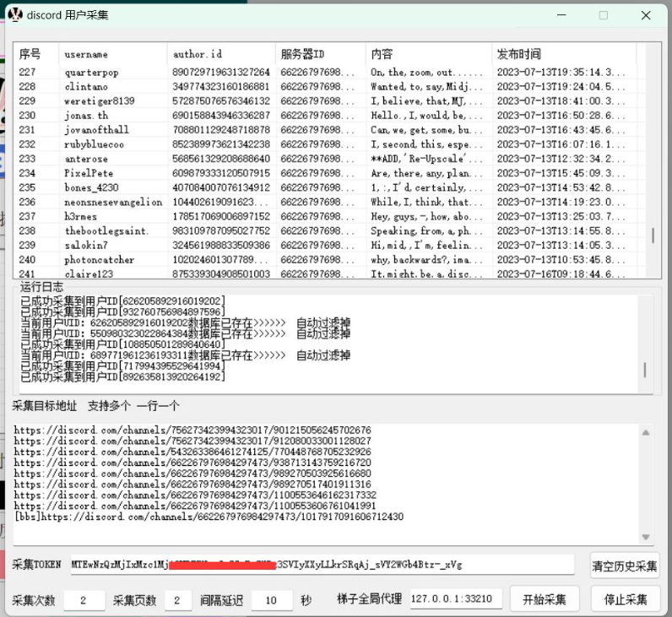Click URL ending 1100553606761041991
The image size is (672, 617).
tap(195, 506)
